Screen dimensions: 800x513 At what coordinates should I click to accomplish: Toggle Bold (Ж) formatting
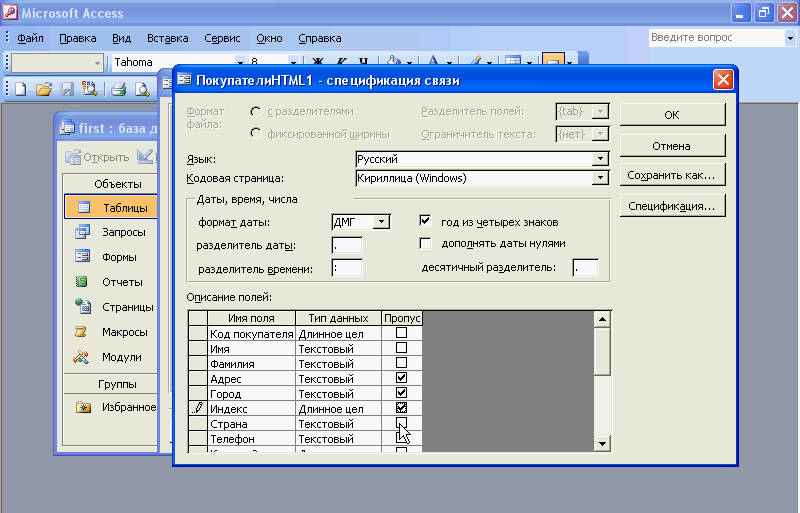pyautogui.click(x=317, y=63)
